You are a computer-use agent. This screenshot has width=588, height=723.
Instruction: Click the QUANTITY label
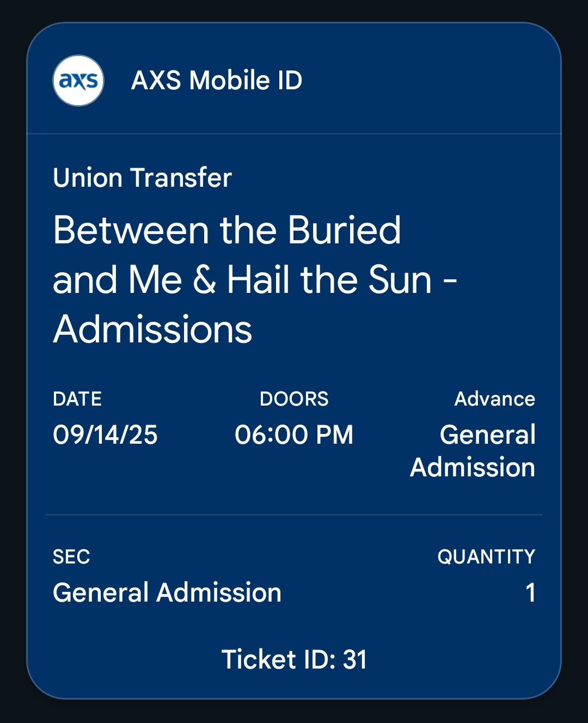point(486,557)
